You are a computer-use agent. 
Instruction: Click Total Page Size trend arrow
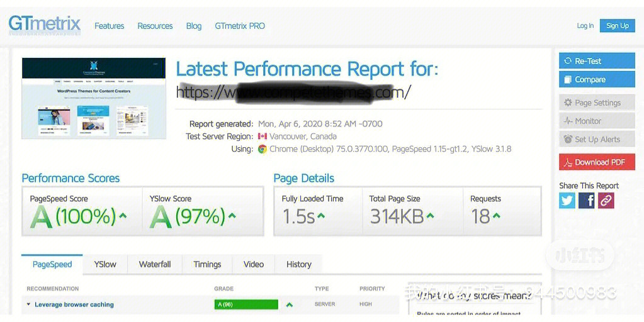click(x=430, y=216)
